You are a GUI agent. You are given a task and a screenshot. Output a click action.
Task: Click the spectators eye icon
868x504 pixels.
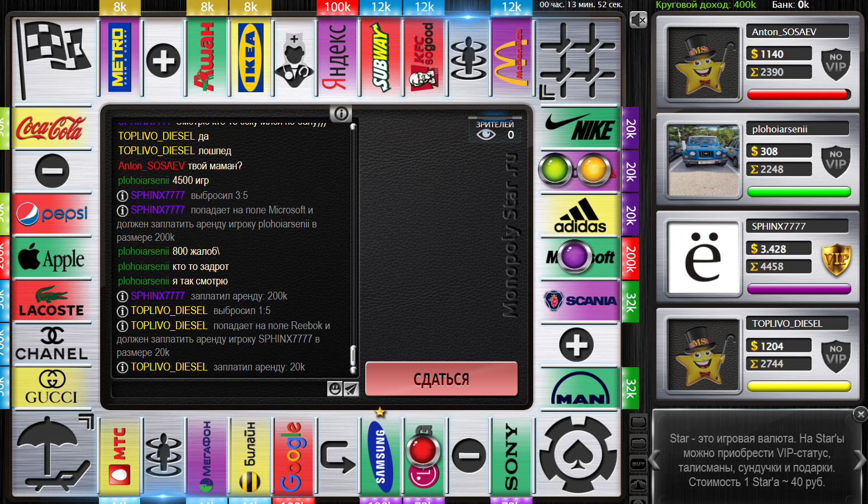click(485, 135)
